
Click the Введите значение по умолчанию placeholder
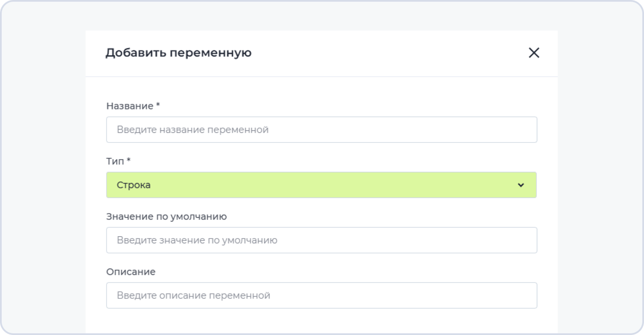[x=197, y=240]
